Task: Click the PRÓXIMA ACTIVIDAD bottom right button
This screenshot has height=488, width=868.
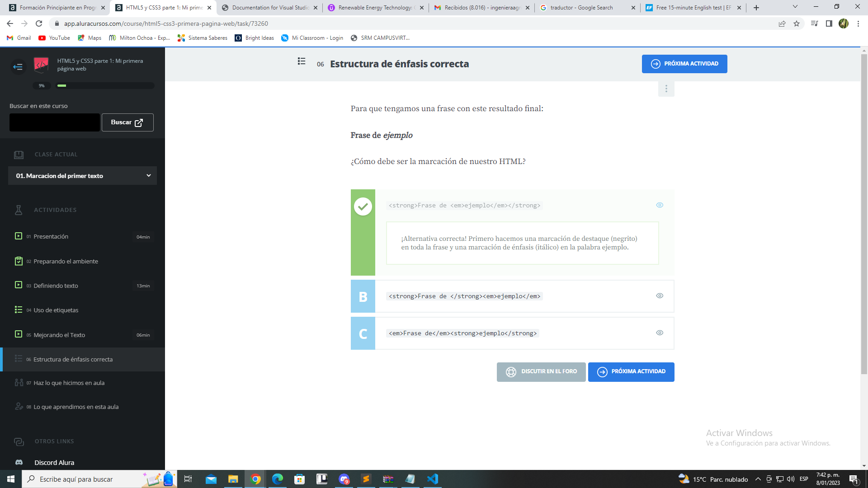Action: pos(631,371)
